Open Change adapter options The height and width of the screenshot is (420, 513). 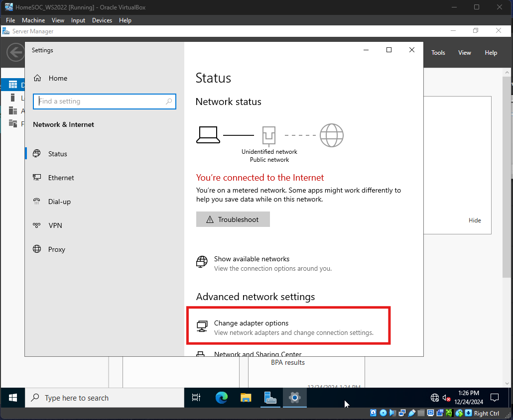click(251, 323)
